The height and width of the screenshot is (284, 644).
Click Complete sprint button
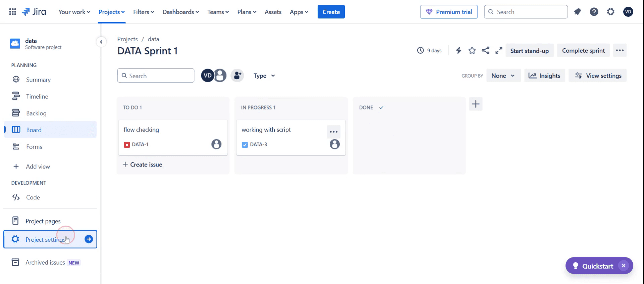(583, 50)
